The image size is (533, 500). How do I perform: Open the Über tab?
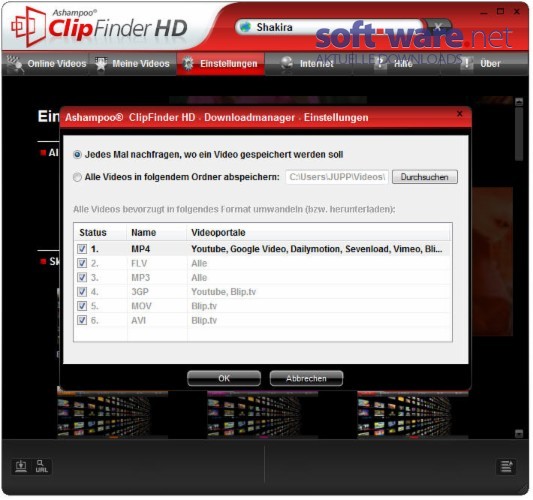(x=484, y=64)
